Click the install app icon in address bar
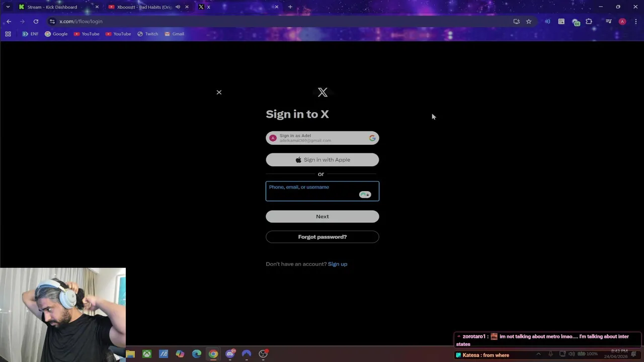The width and height of the screenshot is (644, 362). click(516, 22)
